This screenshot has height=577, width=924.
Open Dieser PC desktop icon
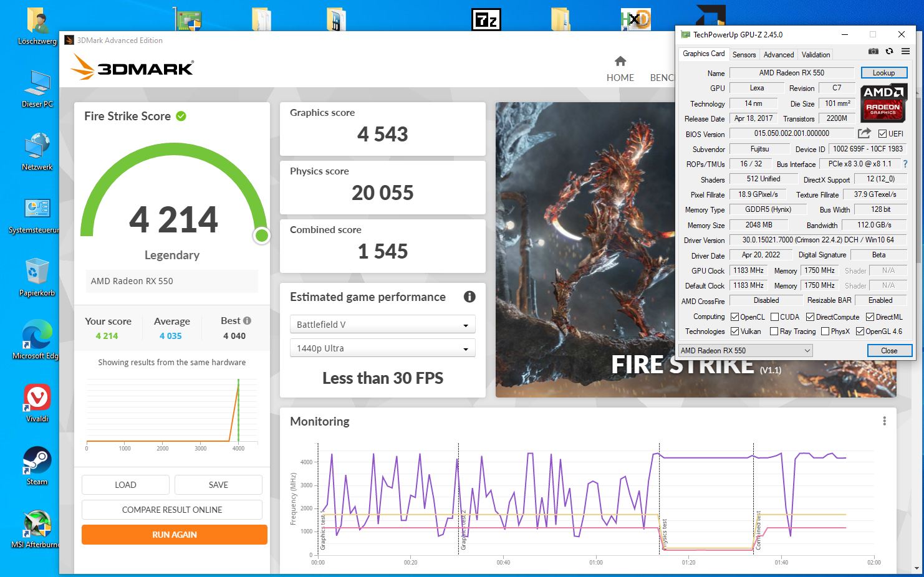[37, 88]
